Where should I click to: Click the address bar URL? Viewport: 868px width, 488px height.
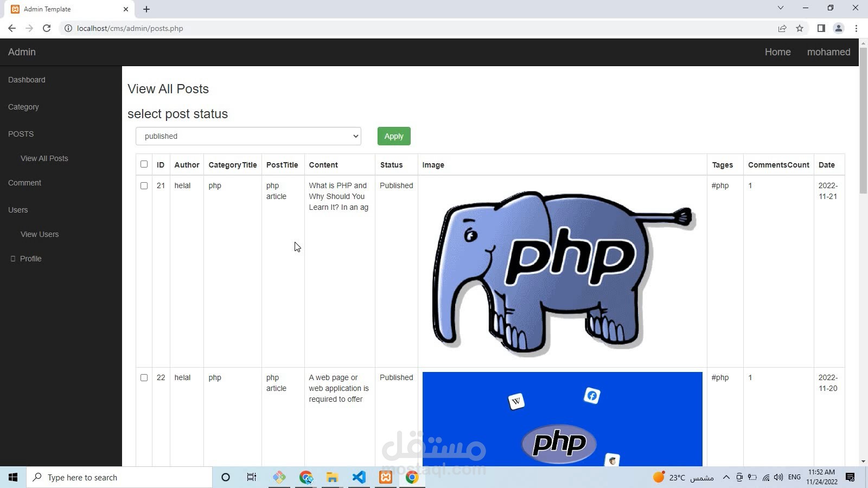pyautogui.click(x=130, y=28)
